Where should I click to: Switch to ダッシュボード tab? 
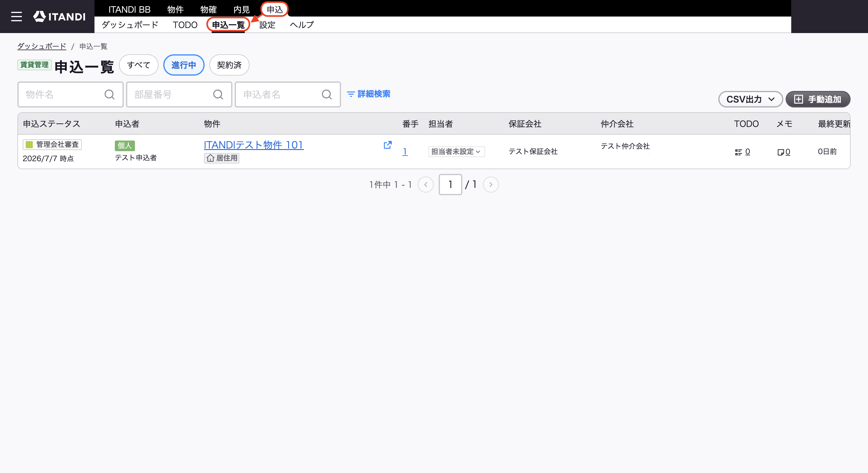tap(130, 25)
